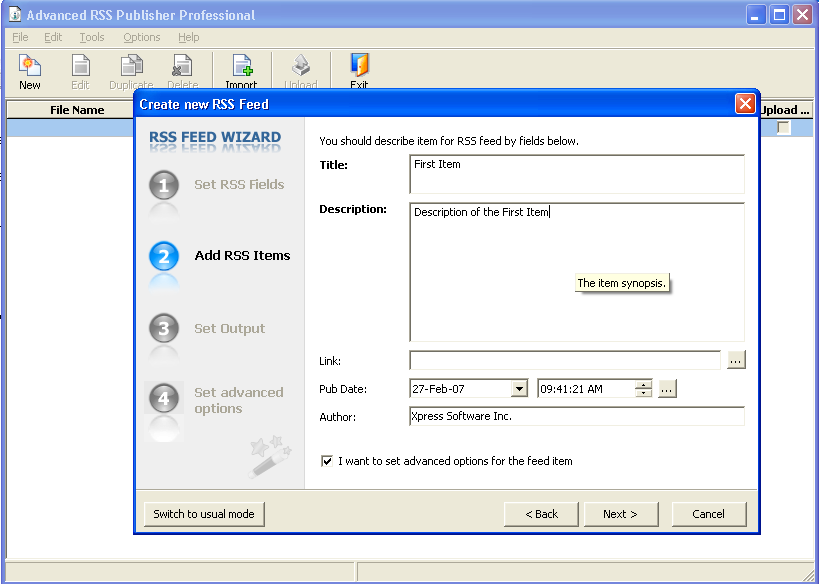Click the app icon in the title bar
The image size is (819, 584).
15,15
